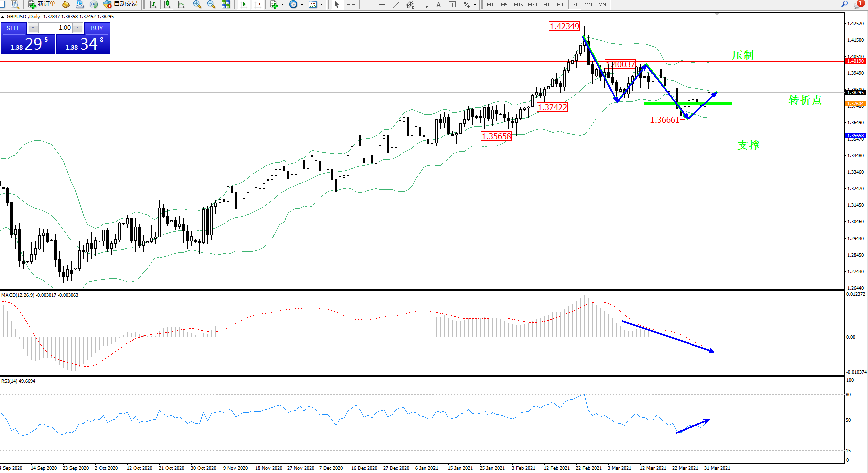Switch chart to bar chart mode
This screenshot has width=868, height=473.
pyautogui.click(x=153, y=4)
